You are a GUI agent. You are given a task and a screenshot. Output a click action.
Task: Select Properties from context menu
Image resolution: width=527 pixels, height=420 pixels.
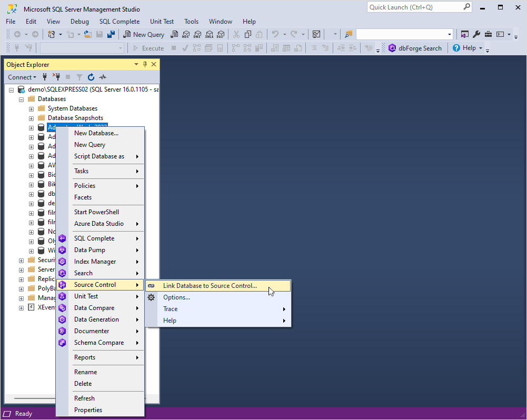(100, 410)
